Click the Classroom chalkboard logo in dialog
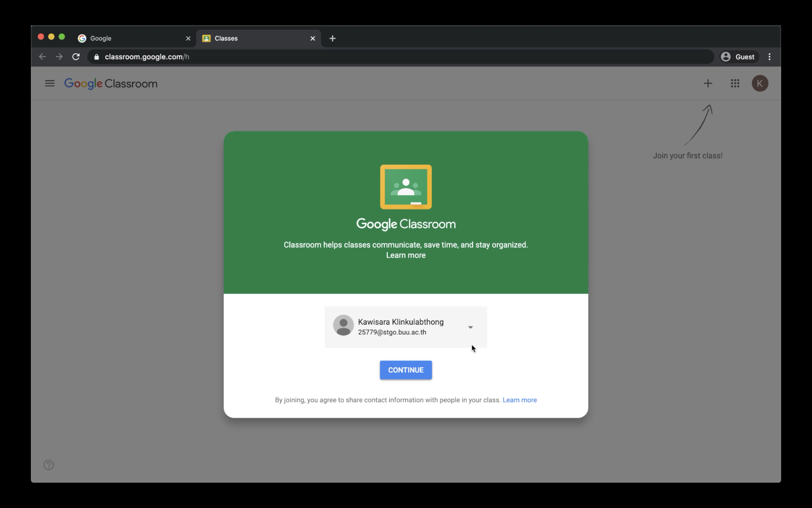 (x=406, y=187)
